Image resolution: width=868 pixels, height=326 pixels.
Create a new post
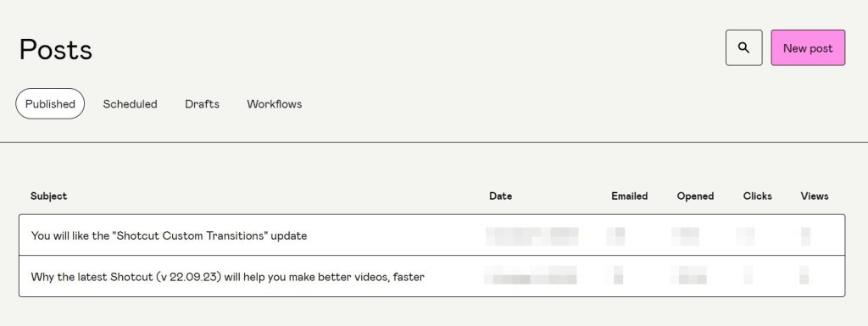[x=808, y=48]
